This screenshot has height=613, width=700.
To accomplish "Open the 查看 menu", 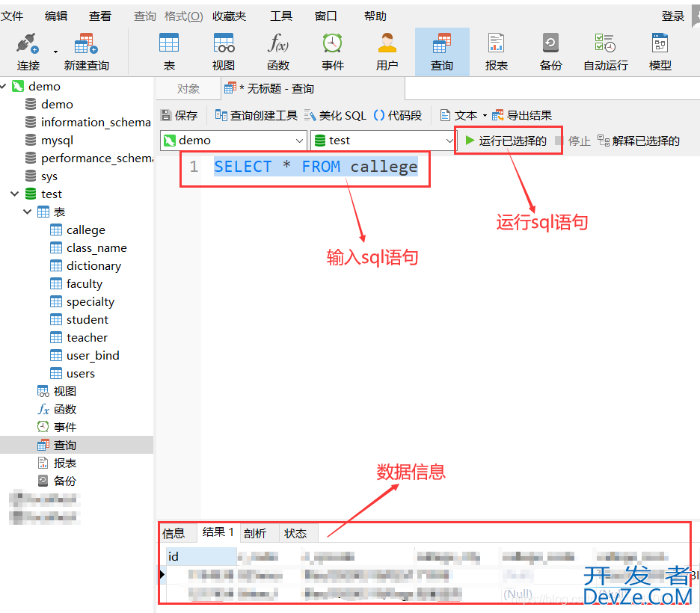I will click(100, 16).
